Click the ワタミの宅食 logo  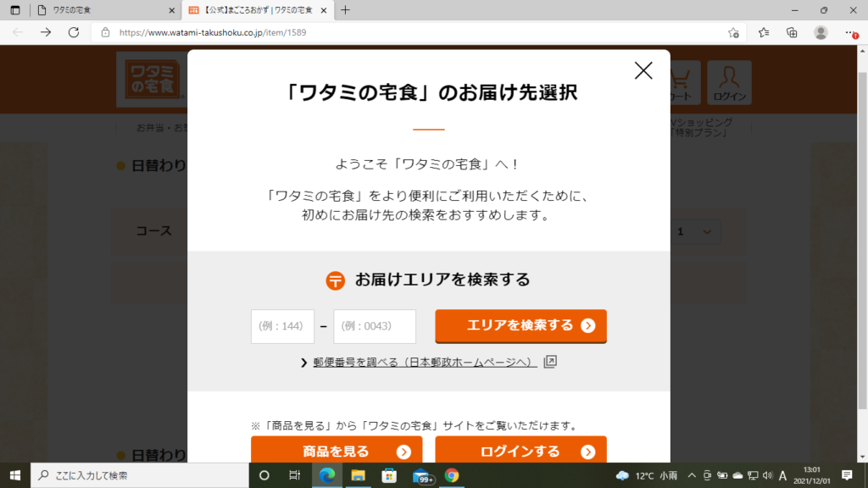[x=152, y=80]
